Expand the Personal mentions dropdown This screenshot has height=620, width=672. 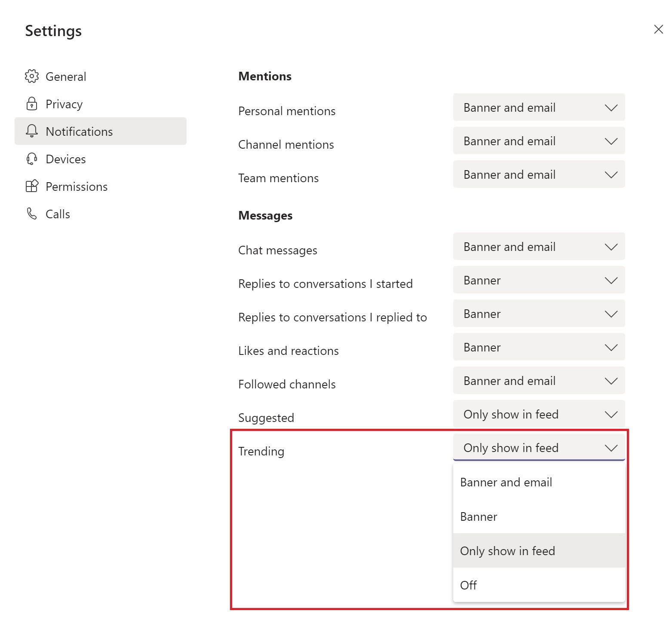click(x=539, y=107)
